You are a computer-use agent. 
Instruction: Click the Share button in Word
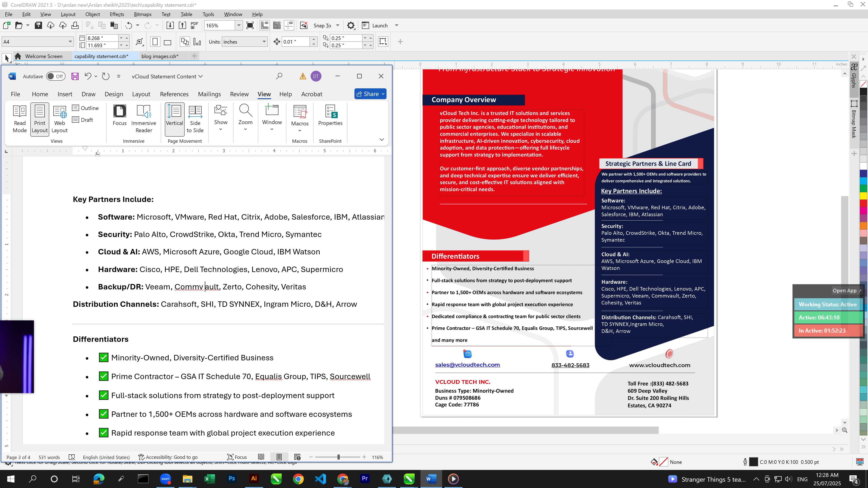pyautogui.click(x=370, y=94)
